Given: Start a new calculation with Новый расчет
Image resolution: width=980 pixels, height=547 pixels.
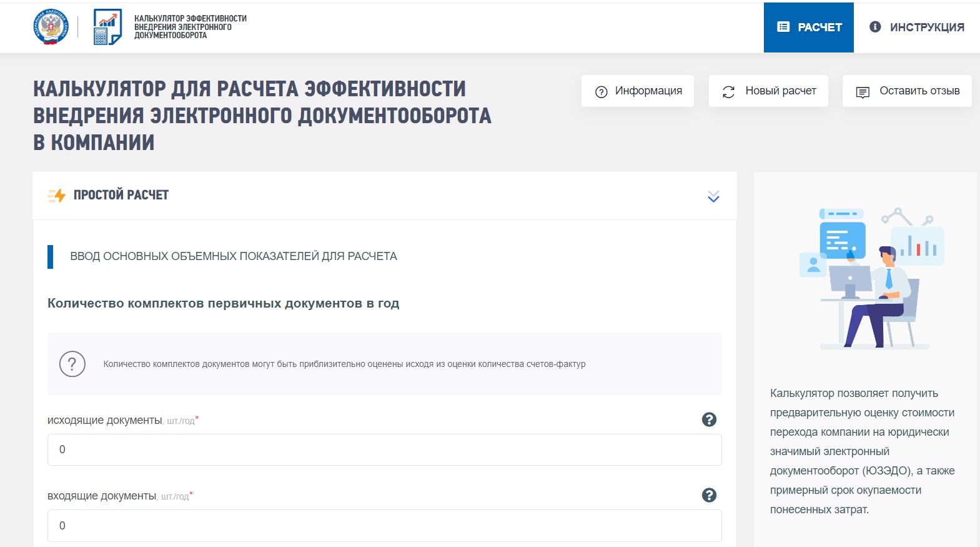Looking at the screenshot, I should click(768, 91).
